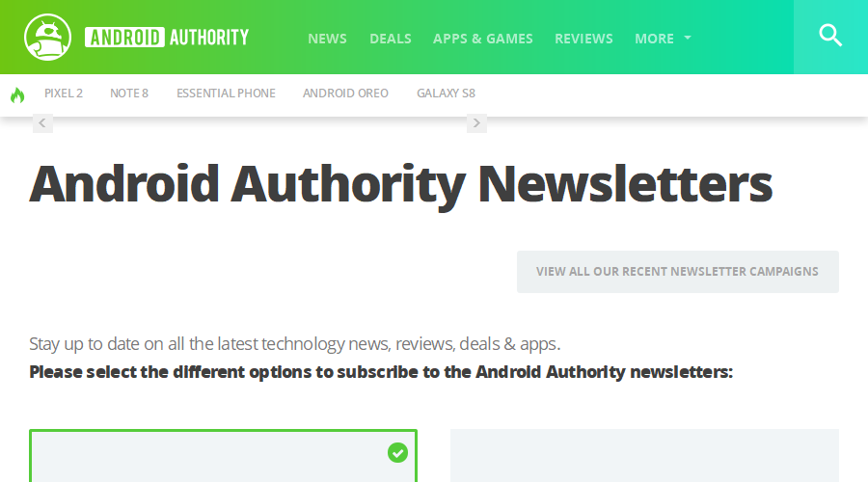View all recent newsletter campaigns
The height and width of the screenshot is (482, 868).
[x=678, y=272]
